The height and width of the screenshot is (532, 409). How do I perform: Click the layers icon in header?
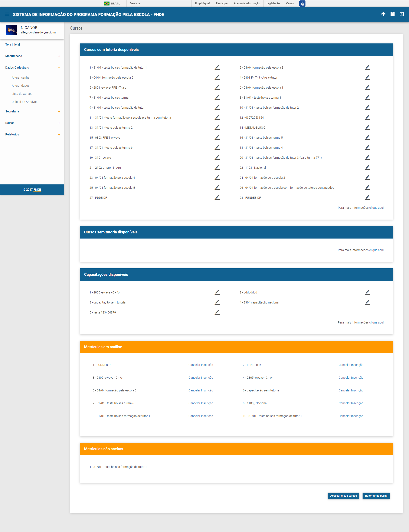point(383,14)
